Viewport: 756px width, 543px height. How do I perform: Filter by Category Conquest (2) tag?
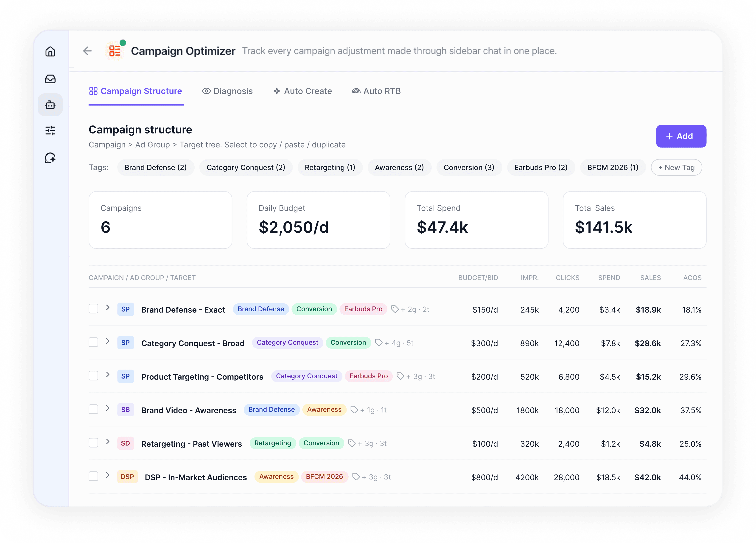pos(246,167)
